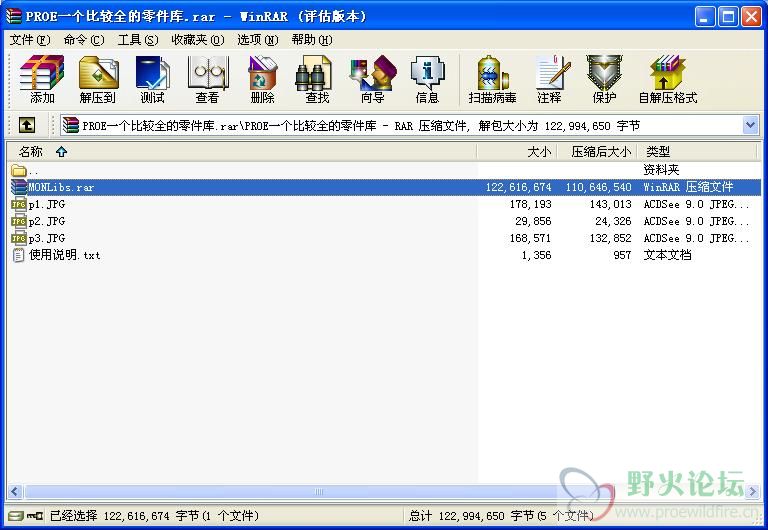
Task: Sort by Type (类型) column header
Action: tap(697, 152)
